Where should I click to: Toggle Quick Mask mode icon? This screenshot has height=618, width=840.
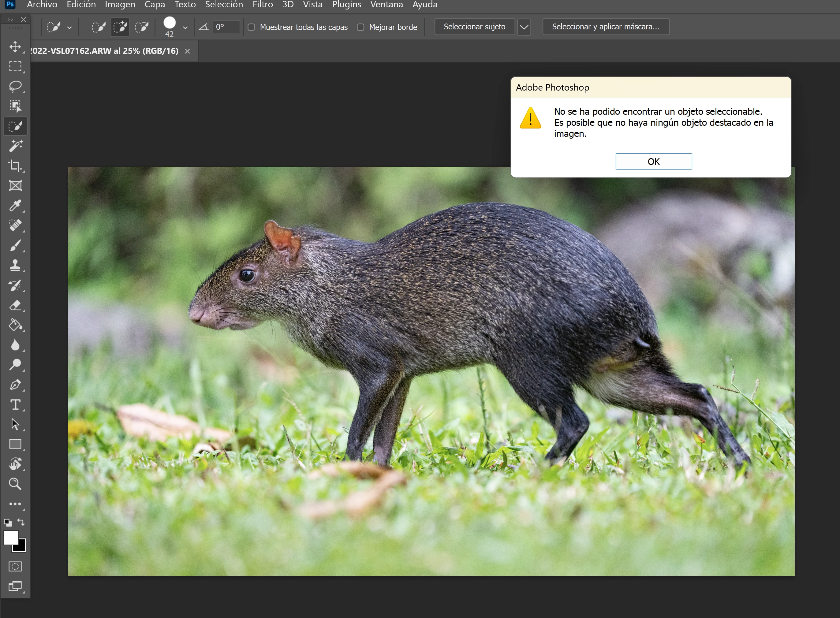coord(15,566)
